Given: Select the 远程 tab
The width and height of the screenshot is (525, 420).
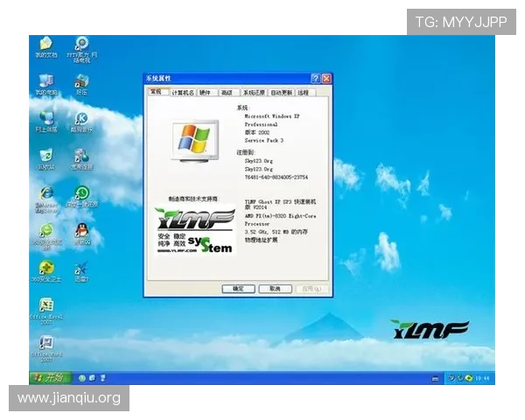Looking at the screenshot, I should click(304, 92).
